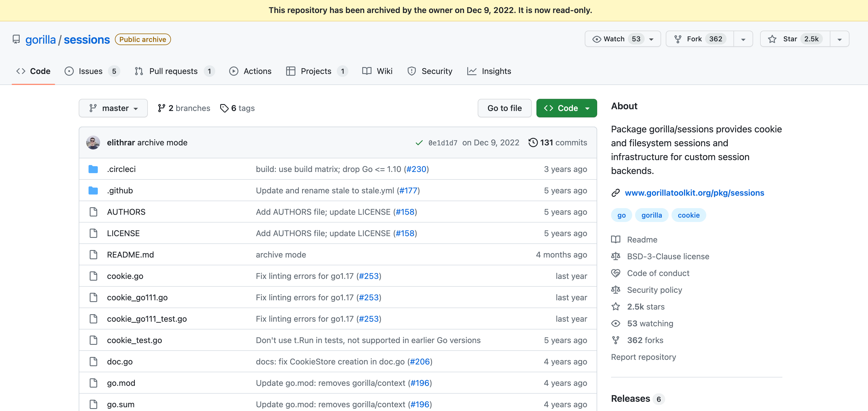Click the .circleci folder icon
Viewport: 868px width, 411px height.
(93, 169)
